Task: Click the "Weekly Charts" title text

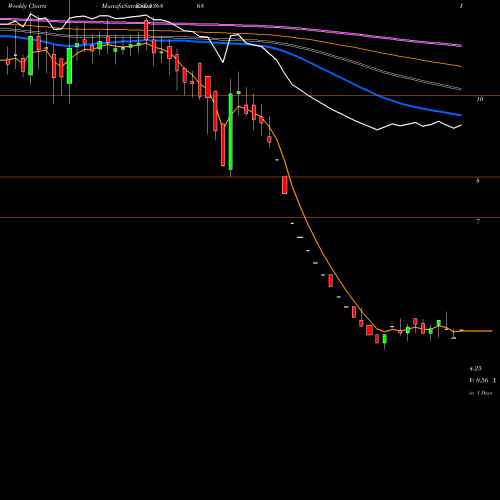Action: click(x=27, y=6)
